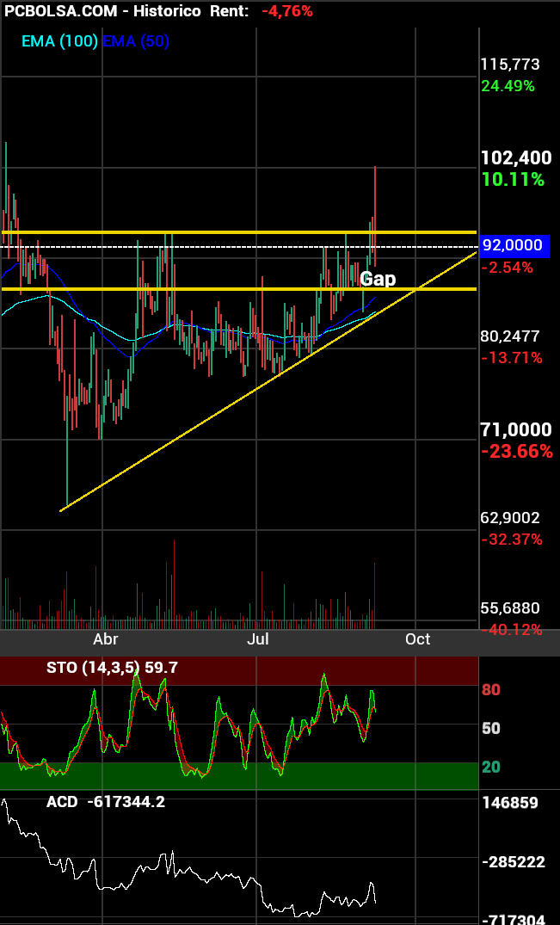Click the 62,9002 price axis label
This screenshot has height=925, width=560.
510,518
